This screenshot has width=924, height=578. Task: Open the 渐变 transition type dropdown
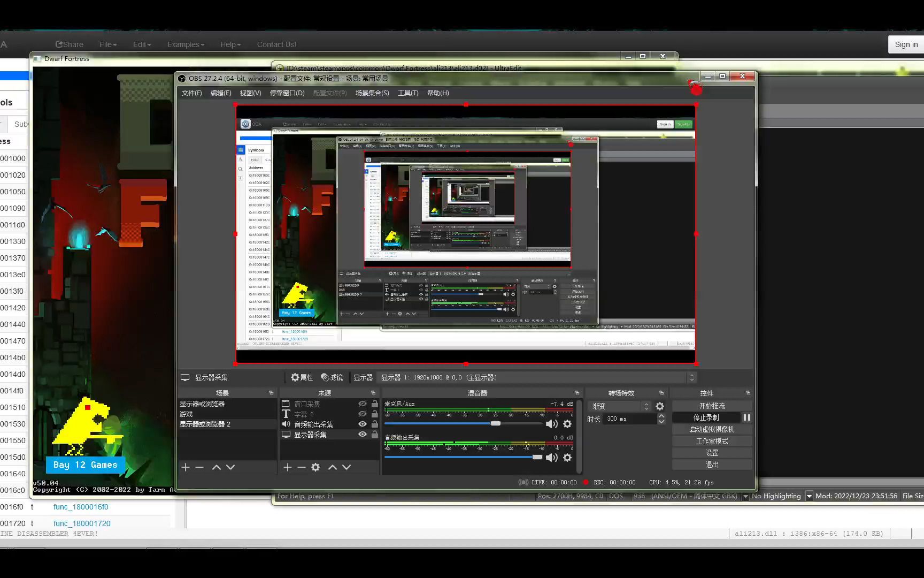pos(619,406)
